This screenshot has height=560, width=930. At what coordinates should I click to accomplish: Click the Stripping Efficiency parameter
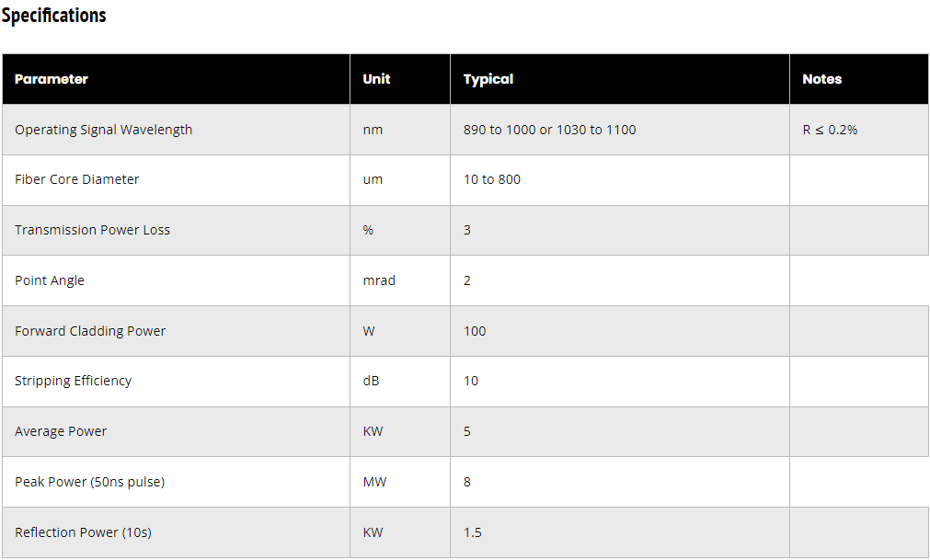[74, 381]
